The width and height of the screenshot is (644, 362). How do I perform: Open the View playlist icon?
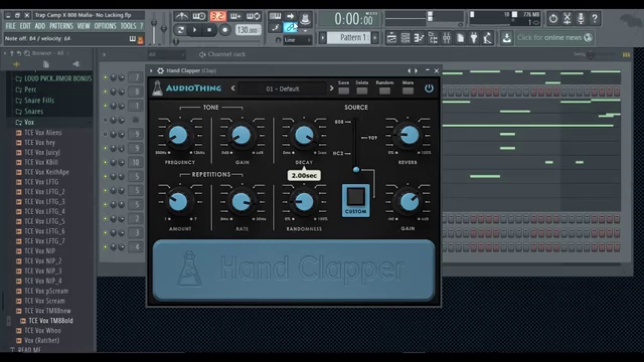(x=391, y=38)
